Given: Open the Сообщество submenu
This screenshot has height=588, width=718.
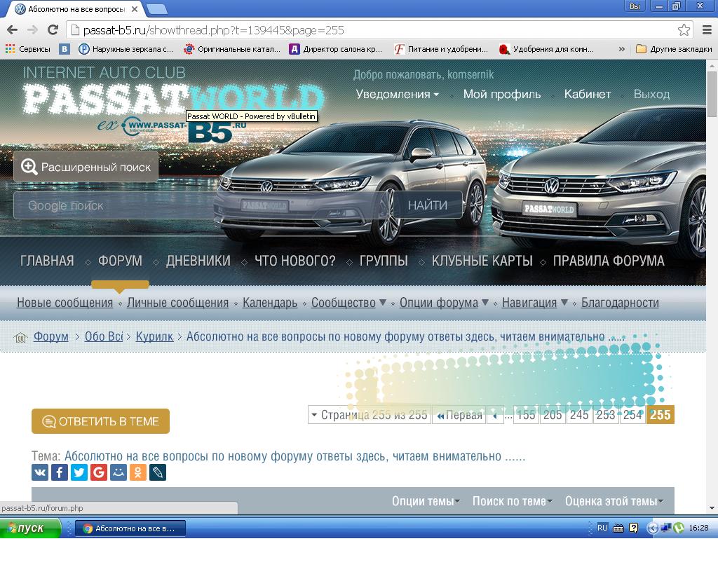Looking at the screenshot, I should [x=348, y=303].
